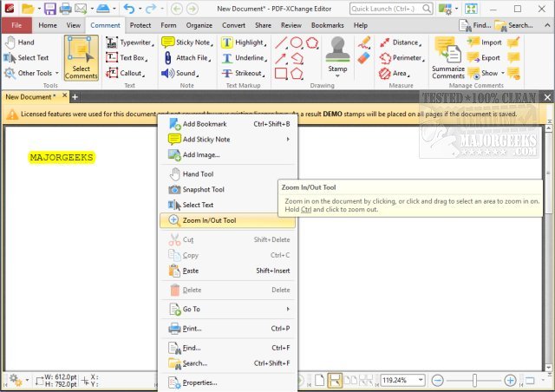Open a new tab with plus button
The width and height of the screenshot is (555, 392).
coord(75,97)
